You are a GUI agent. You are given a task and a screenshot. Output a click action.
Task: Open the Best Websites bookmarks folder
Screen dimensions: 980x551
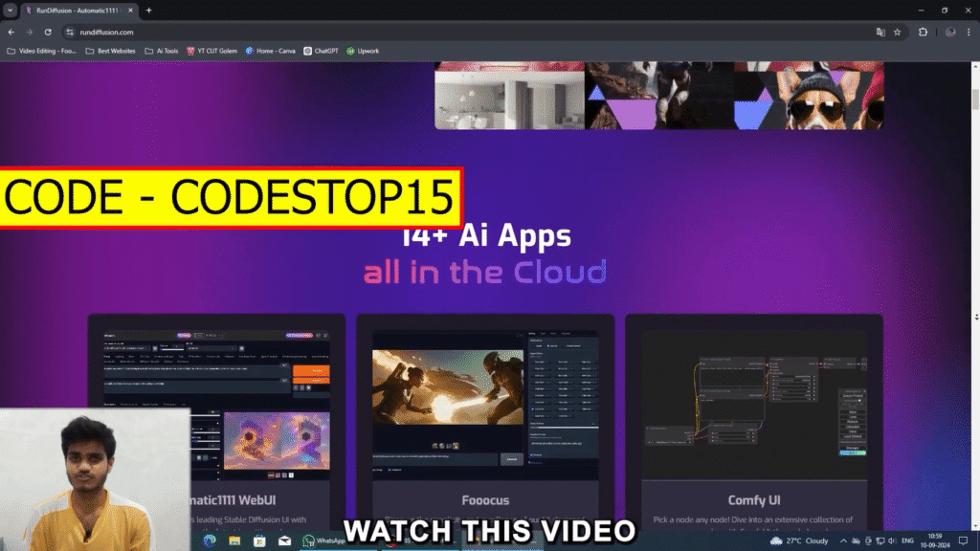[x=110, y=52]
